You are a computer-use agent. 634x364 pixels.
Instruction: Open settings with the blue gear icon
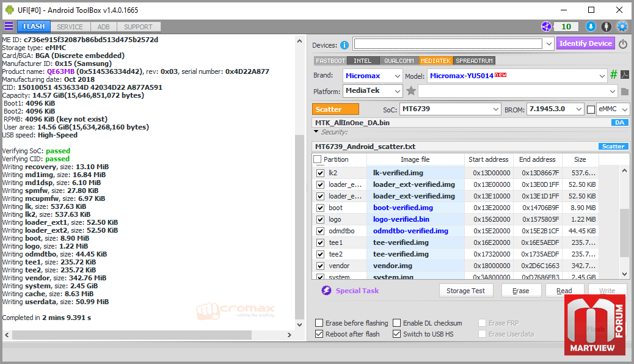click(x=622, y=27)
